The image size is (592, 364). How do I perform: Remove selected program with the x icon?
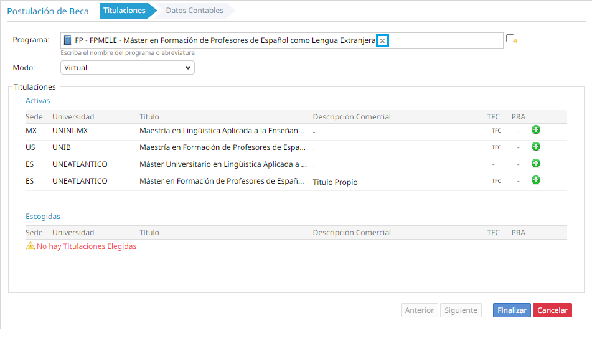382,40
